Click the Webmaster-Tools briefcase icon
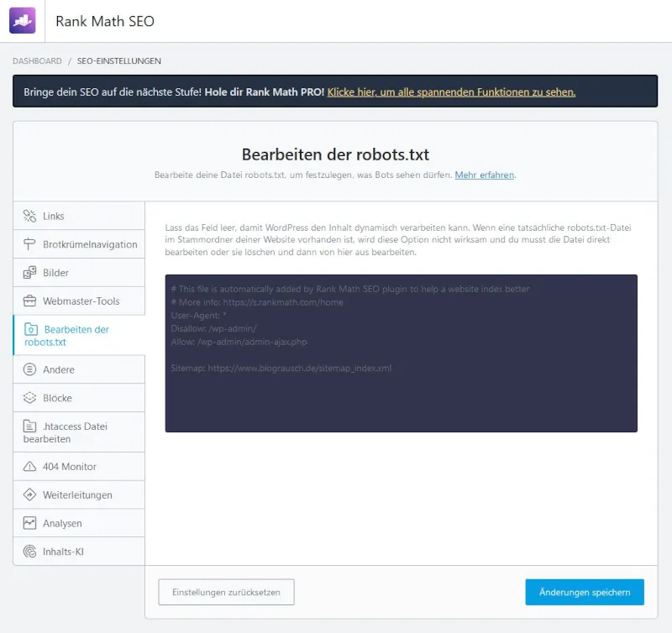Screen dimensions: 672x633 tap(29, 301)
